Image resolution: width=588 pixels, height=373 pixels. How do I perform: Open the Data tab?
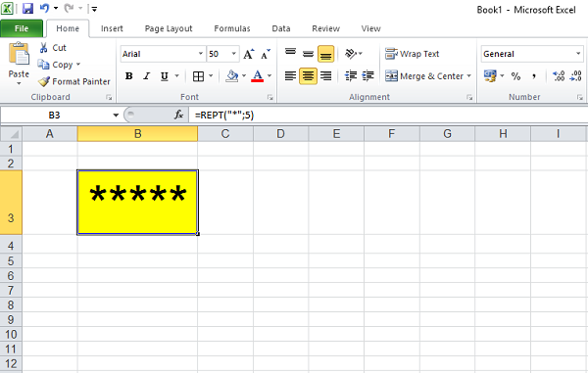point(281,28)
